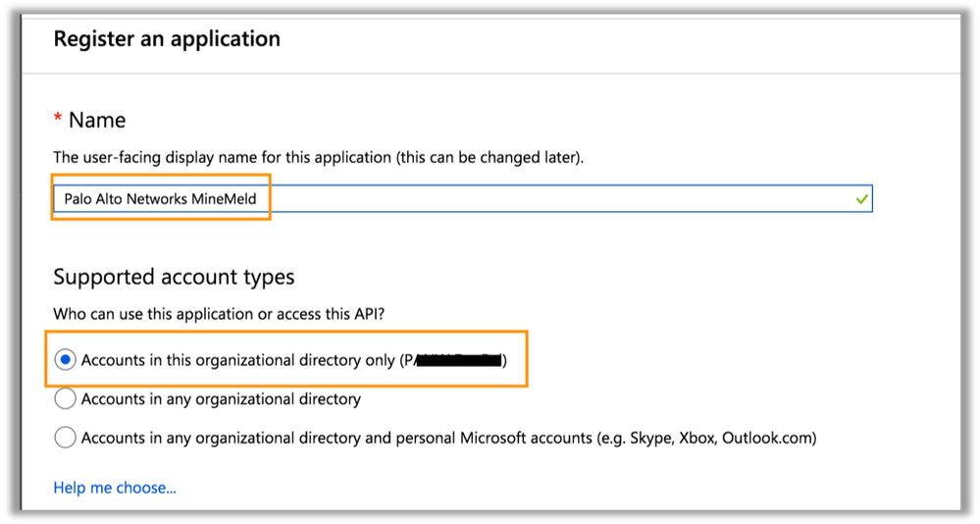Click the green validation checkmark icon

861,199
